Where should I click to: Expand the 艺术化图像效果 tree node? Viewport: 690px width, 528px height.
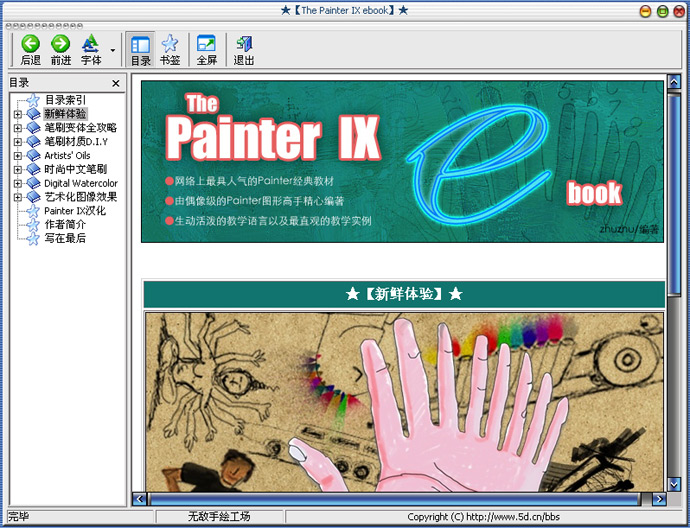17,197
